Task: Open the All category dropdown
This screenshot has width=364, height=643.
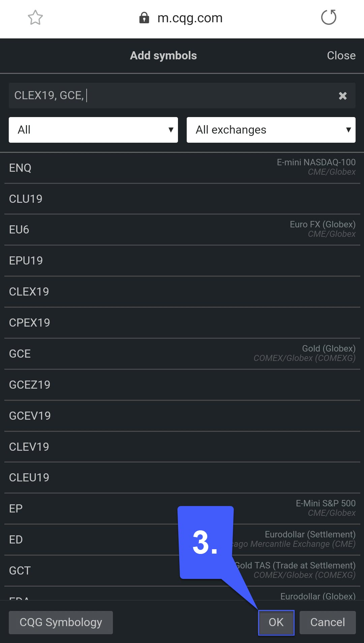Action: tap(93, 130)
